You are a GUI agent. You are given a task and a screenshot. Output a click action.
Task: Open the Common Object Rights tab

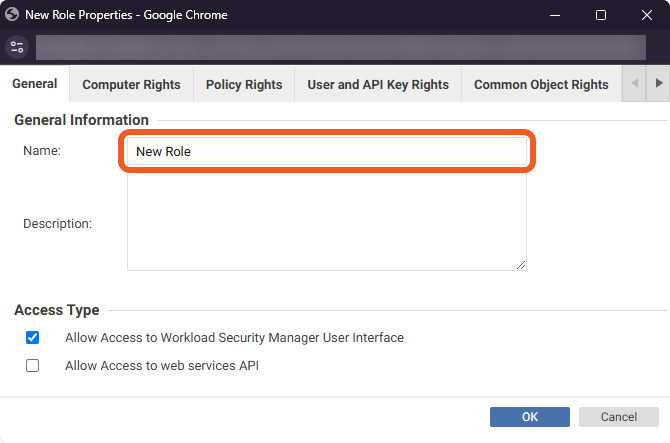[541, 85]
